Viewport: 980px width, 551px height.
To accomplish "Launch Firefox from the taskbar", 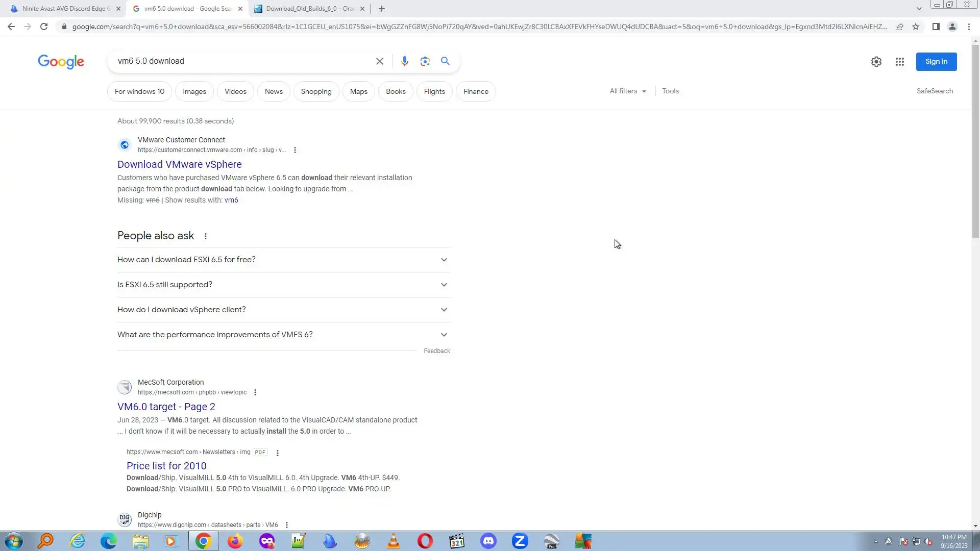I will [235, 541].
